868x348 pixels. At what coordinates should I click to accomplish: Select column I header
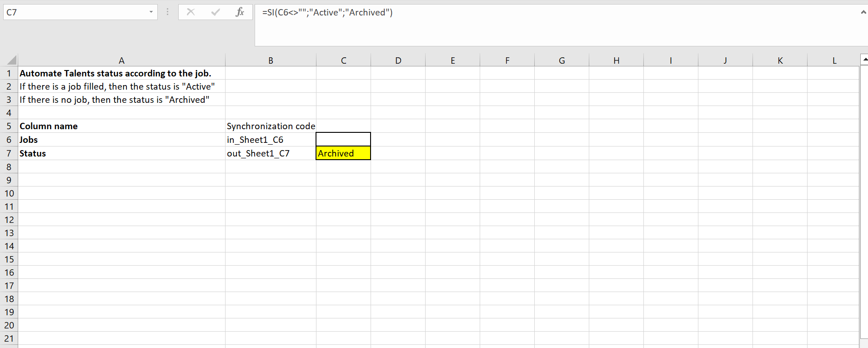[671, 60]
